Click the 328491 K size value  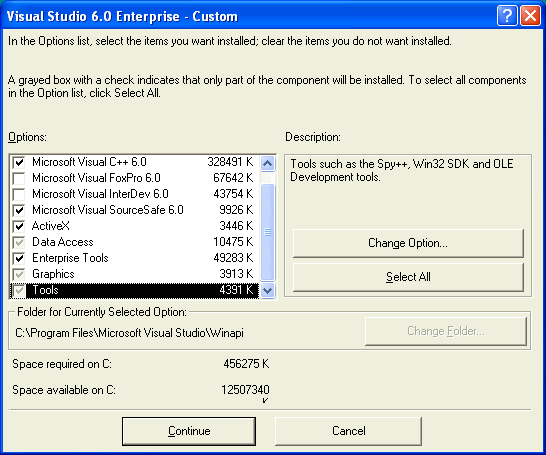coord(230,162)
